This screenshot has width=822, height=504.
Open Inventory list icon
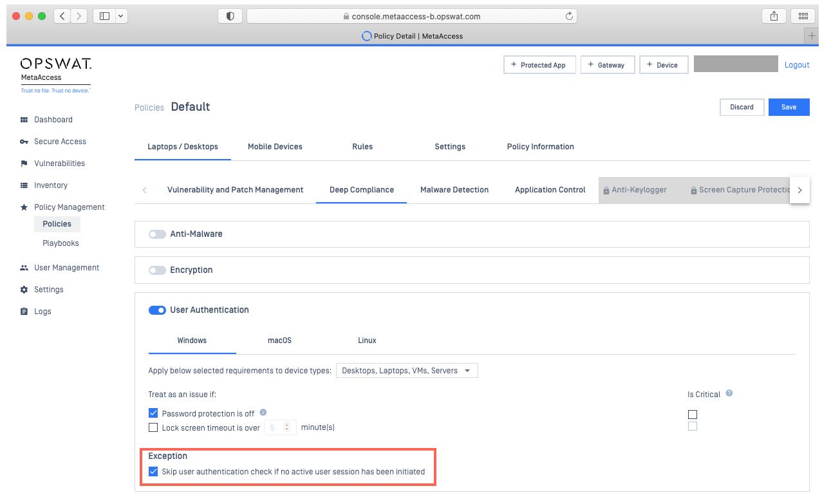(x=24, y=185)
